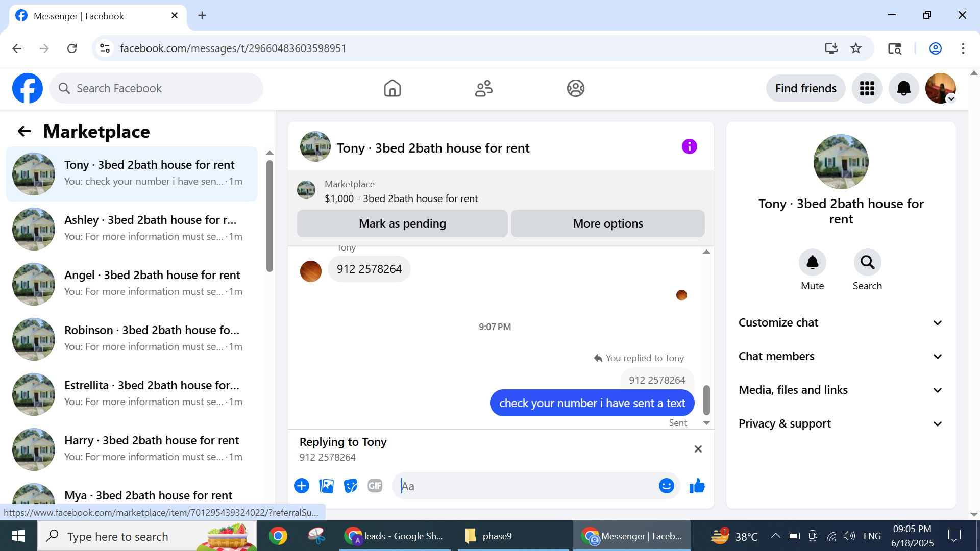Image resolution: width=980 pixels, height=551 pixels.
Task: Bookmark this page with the star icon
Action: (855, 48)
